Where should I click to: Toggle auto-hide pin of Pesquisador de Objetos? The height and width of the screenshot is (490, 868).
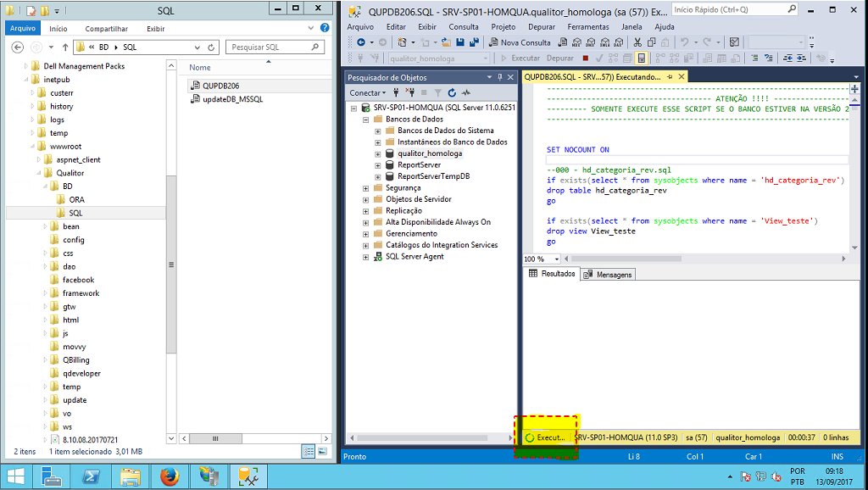(500, 77)
